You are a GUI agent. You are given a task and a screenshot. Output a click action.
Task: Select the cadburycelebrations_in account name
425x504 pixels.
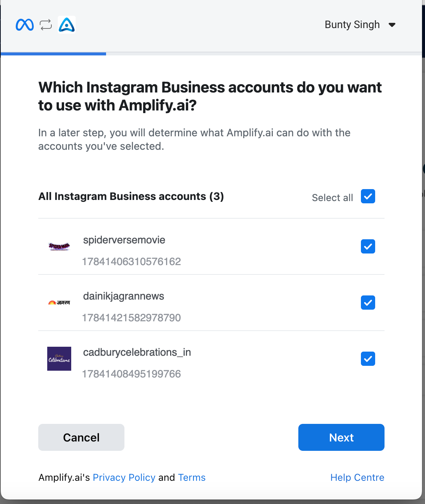137,352
